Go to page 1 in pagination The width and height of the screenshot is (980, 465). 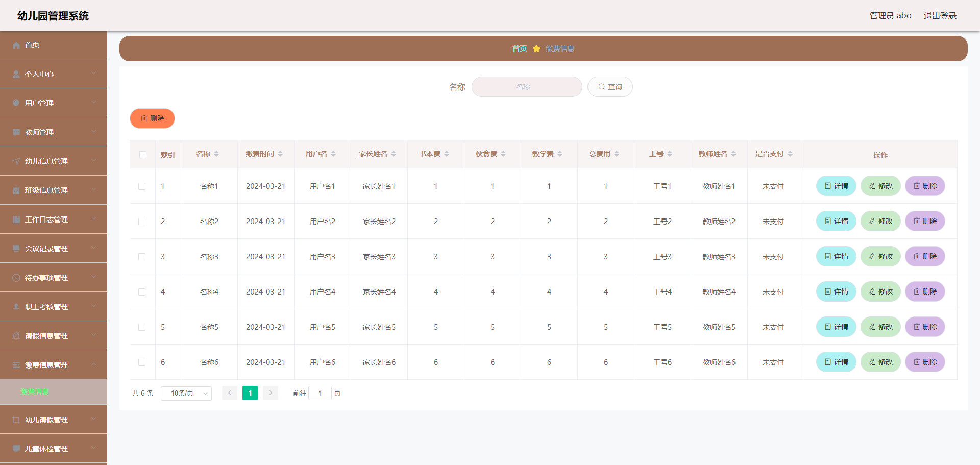(250, 394)
